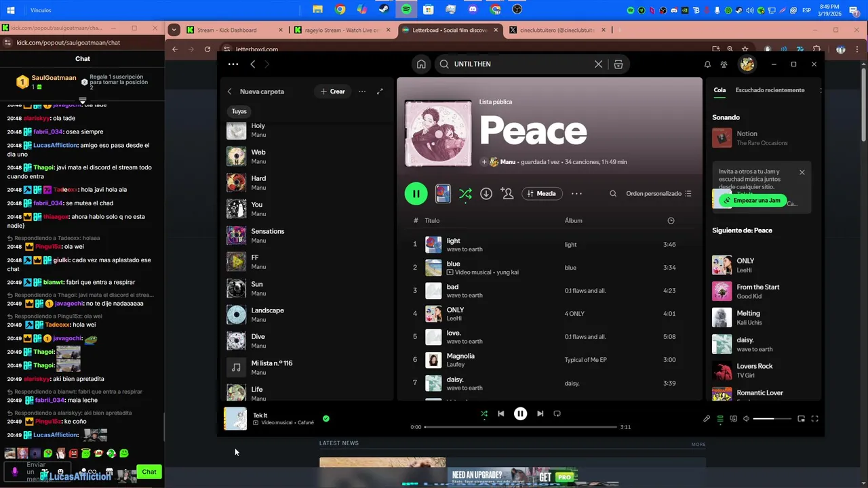Viewport: 868px width, 488px height.
Task: Invite collaborators to Peace playlist
Action: tap(507, 194)
